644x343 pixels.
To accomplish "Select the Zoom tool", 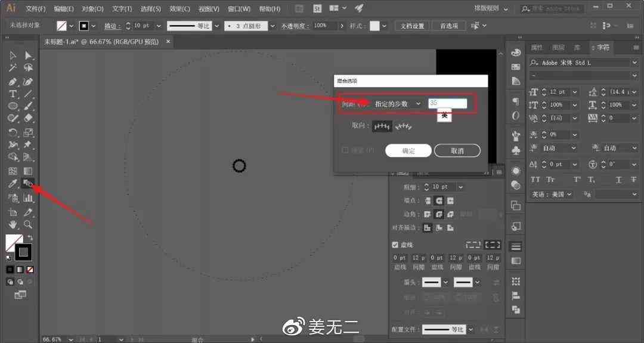I will (28, 224).
